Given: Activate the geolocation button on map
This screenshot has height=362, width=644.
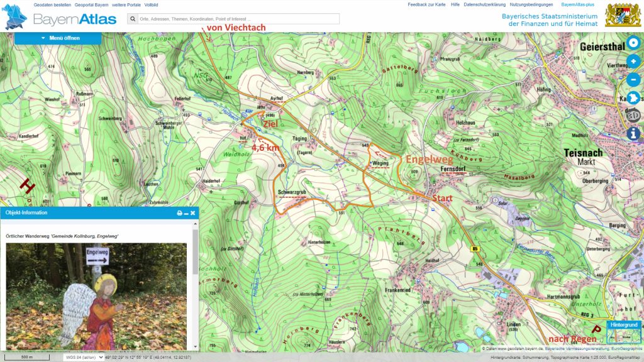Looking at the screenshot, I should coord(633,43).
